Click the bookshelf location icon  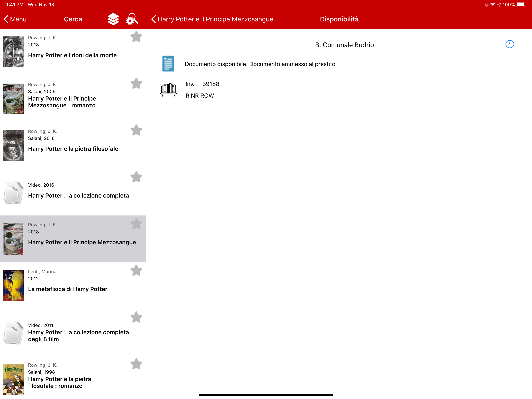tap(168, 90)
